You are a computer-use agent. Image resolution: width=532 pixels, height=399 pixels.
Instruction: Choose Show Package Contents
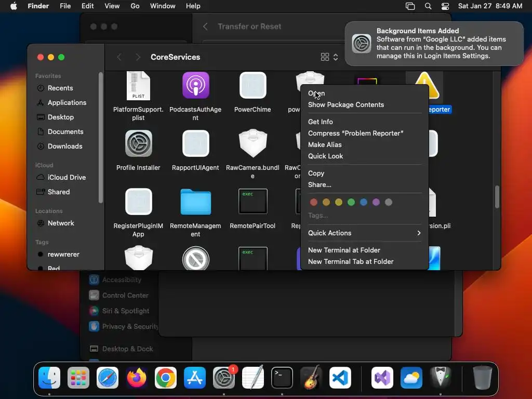click(364, 105)
